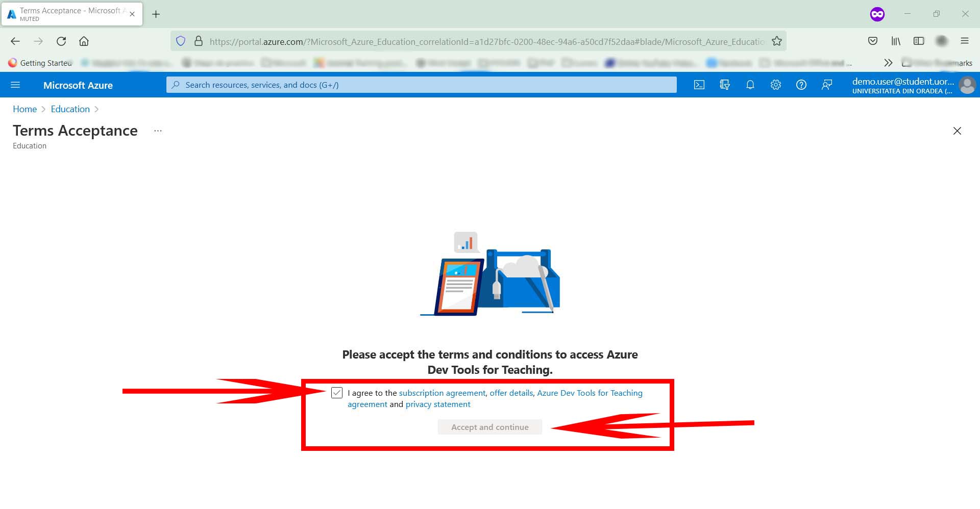This screenshot has height=509, width=980.
Task: Uncheck the I agree to terms checkbox
Action: tap(337, 393)
